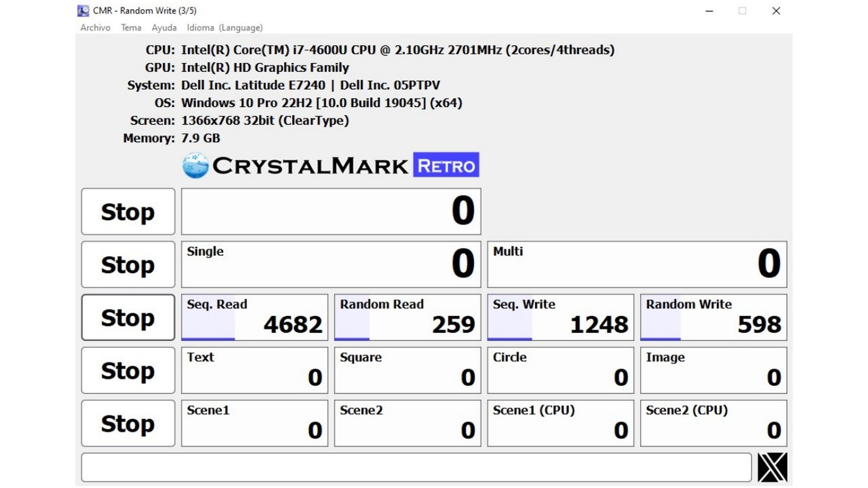Click the Screen text 1366x768 32bit (ClearType)

(x=265, y=121)
